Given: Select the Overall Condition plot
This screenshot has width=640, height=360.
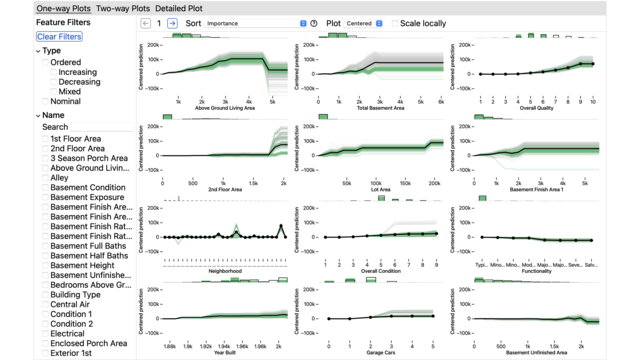Looking at the screenshot, I should pyautogui.click(x=369, y=235).
